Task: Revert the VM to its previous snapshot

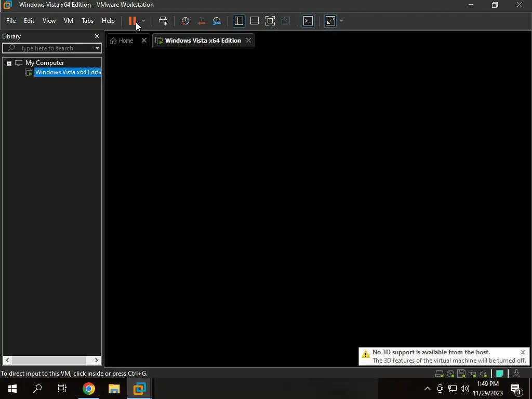Action: coord(201,21)
